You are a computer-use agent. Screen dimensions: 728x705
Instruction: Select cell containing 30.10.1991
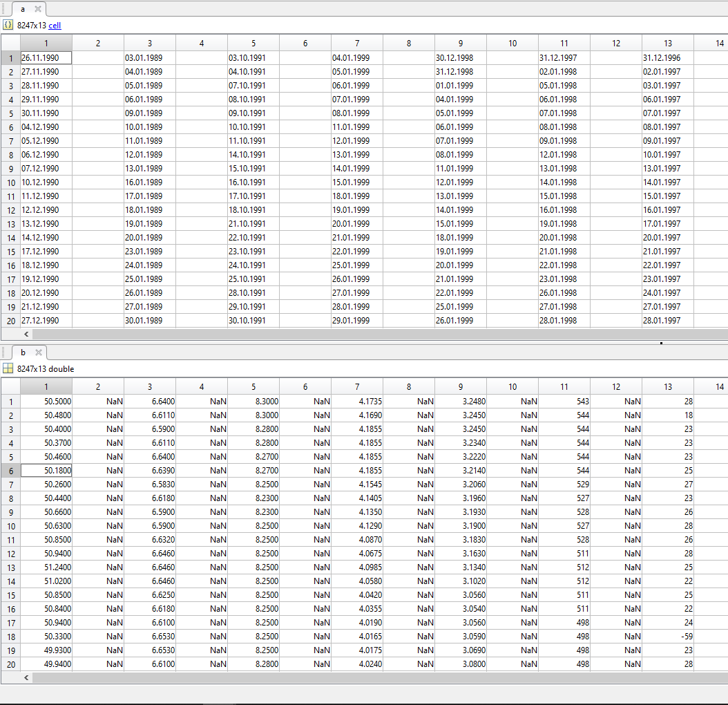coord(253,321)
